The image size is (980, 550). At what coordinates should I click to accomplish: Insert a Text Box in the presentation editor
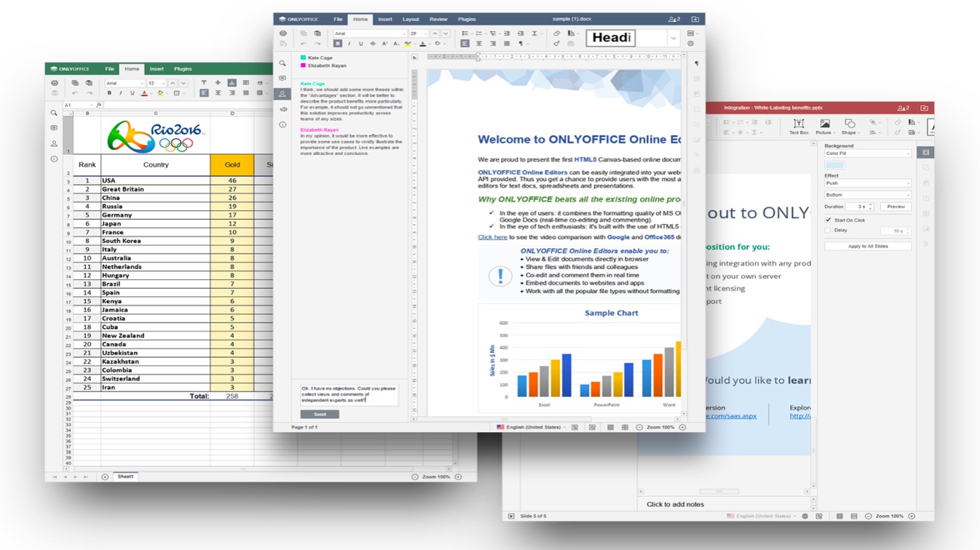tap(799, 127)
